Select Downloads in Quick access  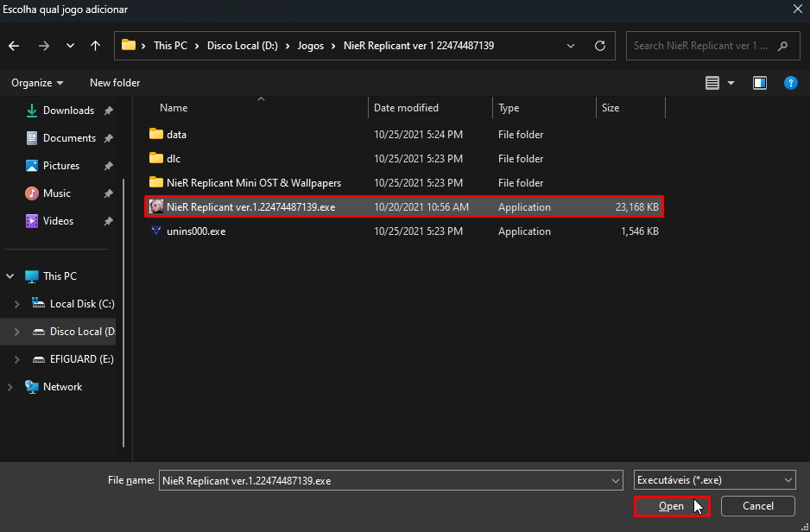pos(68,111)
